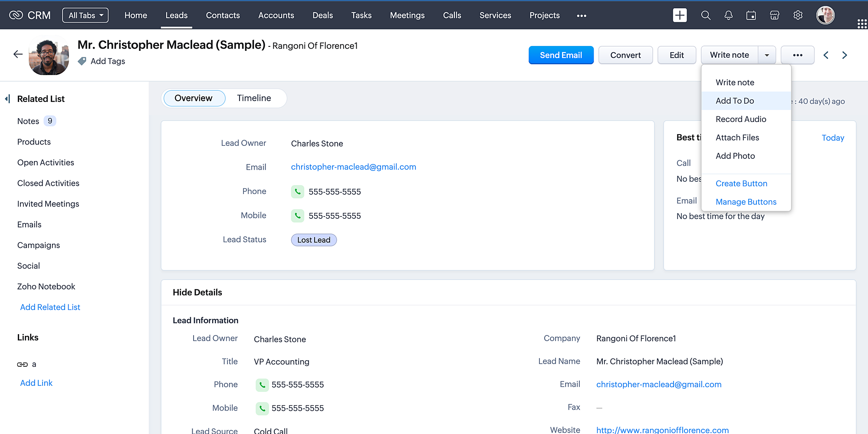Click phone call icon next to Mobile
The image size is (868, 434).
(298, 216)
